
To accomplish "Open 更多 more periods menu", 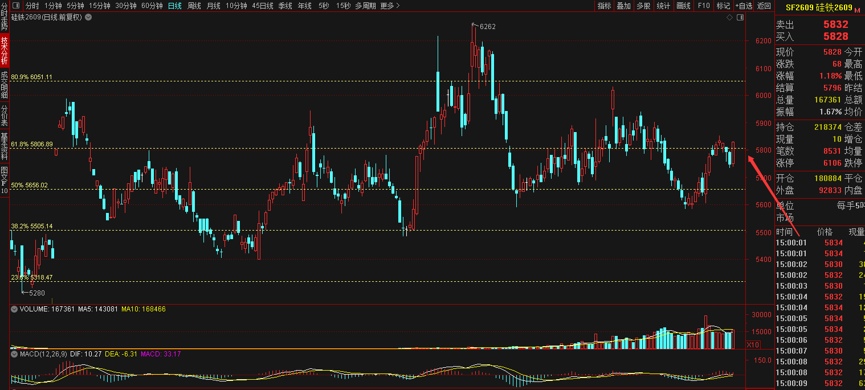I will (x=389, y=6).
